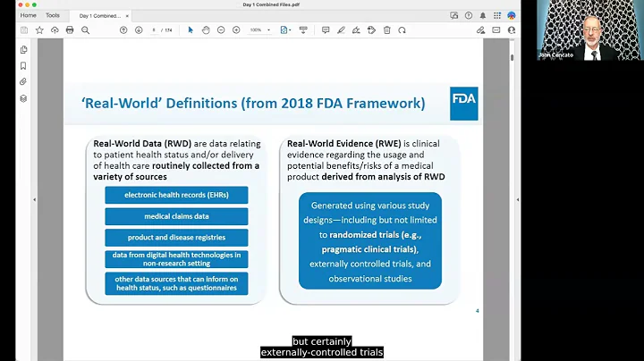The image size is (644, 361).
Task: Click the fill and sign pen icon
Action: pos(480,30)
